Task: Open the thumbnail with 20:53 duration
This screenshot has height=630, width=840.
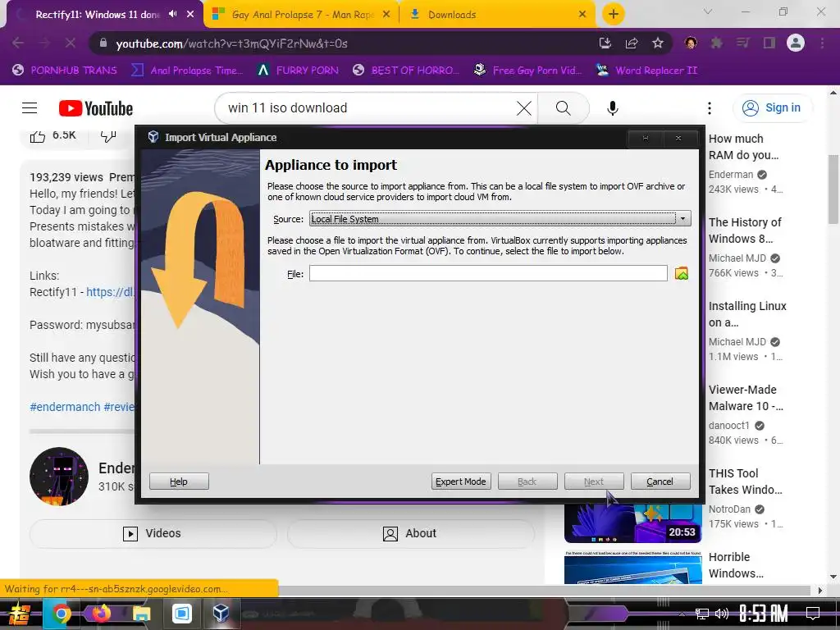Action: tap(632, 523)
